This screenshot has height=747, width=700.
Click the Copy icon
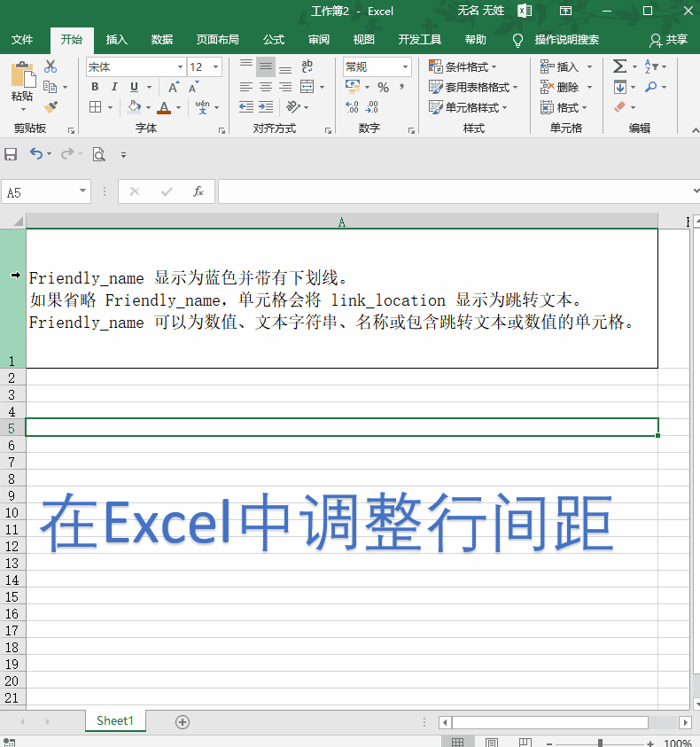50,87
